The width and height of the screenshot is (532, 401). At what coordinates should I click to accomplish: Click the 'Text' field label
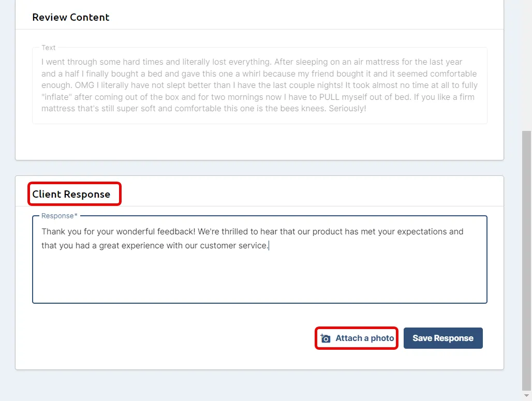coord(48,48)
